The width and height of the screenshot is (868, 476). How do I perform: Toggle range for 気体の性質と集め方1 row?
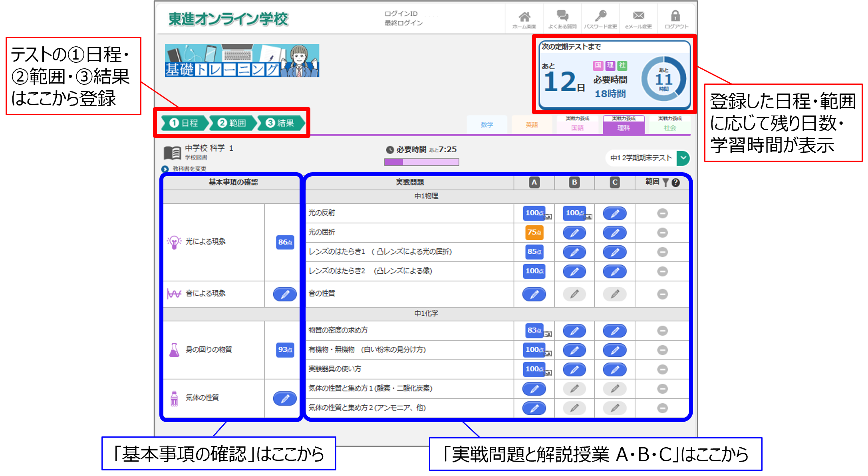[x=662, y=388]
